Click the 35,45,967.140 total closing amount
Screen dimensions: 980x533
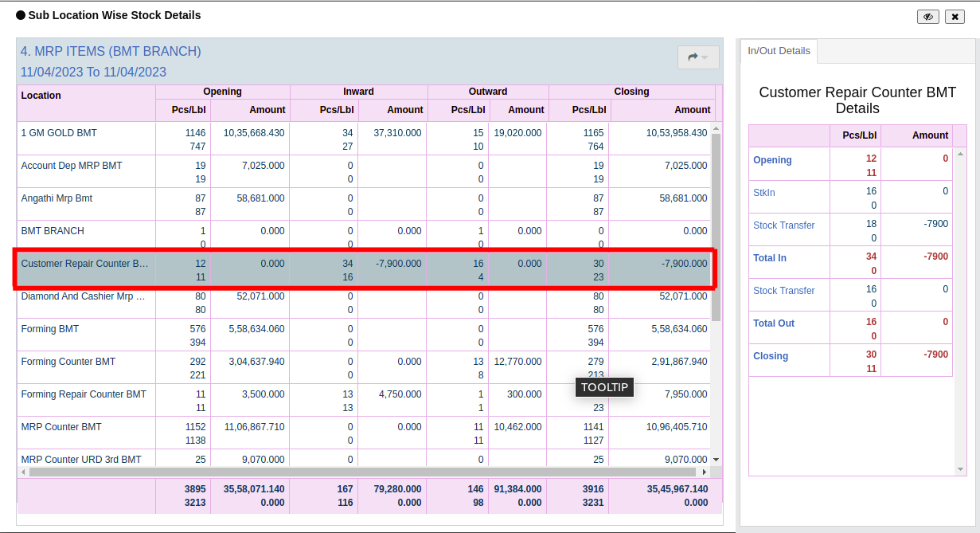point(677,489)
